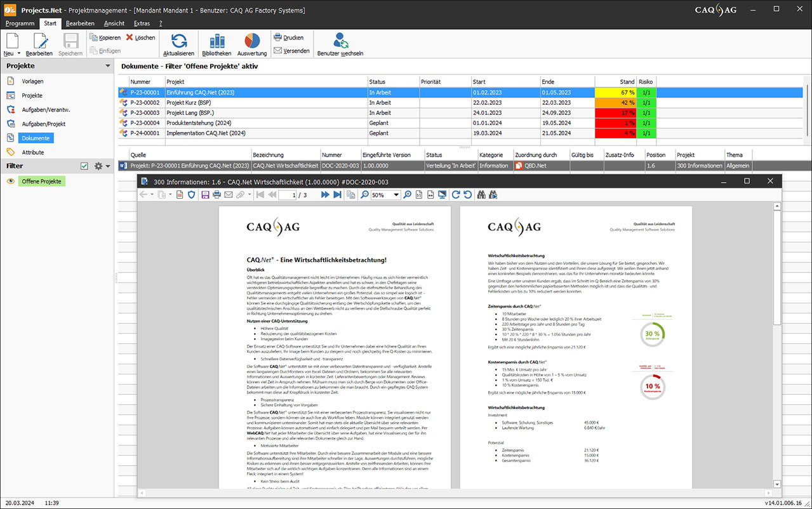Delete with the Löschen button
The width and height of the screenshot is (812, 509).
(x=140, y=37)
